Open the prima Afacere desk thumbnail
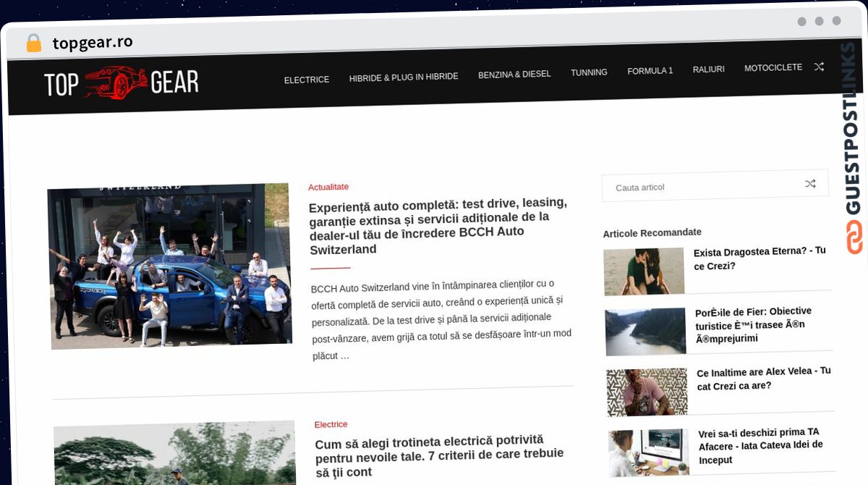Viewport: 868px width, 485px height. point(649,452)
